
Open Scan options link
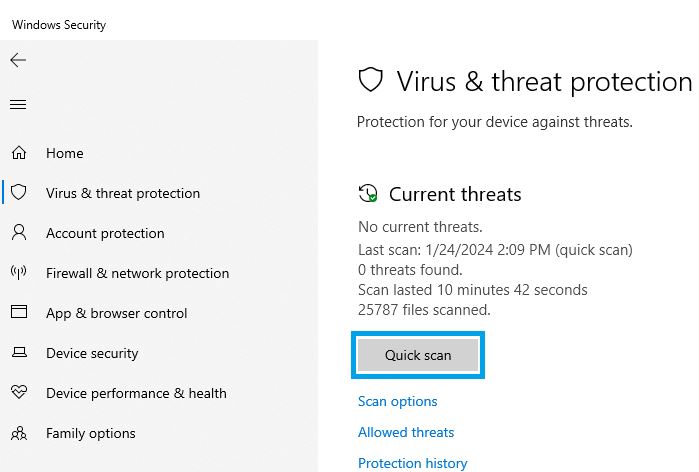tap(397, 402)
